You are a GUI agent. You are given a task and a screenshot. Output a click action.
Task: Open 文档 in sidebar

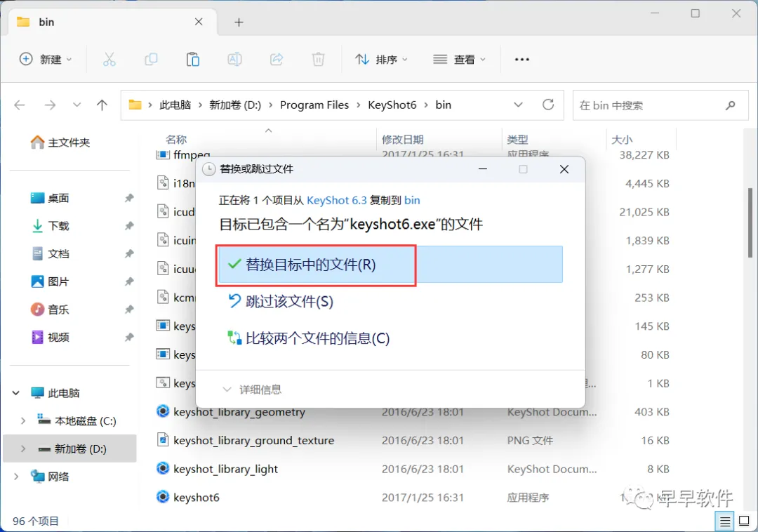51,253
